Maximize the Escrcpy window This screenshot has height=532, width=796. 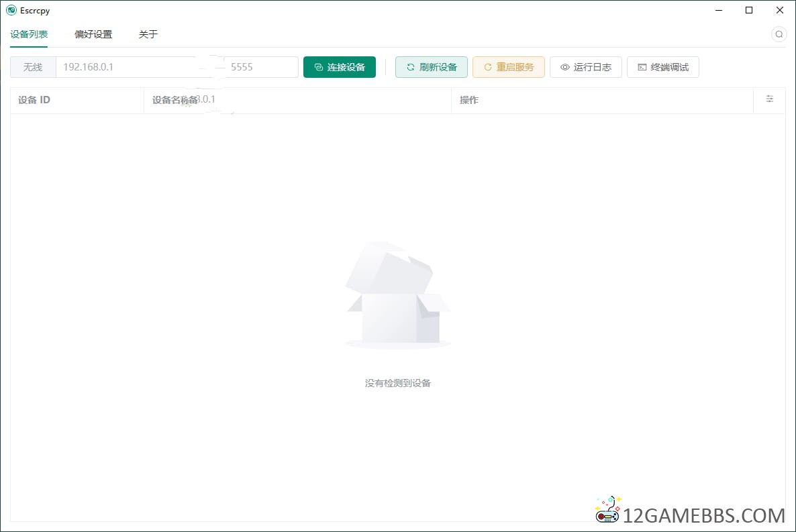click(749, 10)
